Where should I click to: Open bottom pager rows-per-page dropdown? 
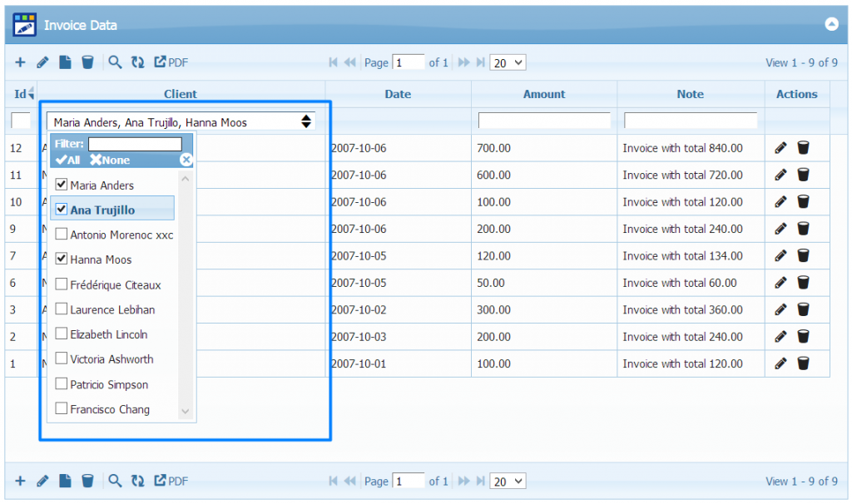tap(508, 481)
